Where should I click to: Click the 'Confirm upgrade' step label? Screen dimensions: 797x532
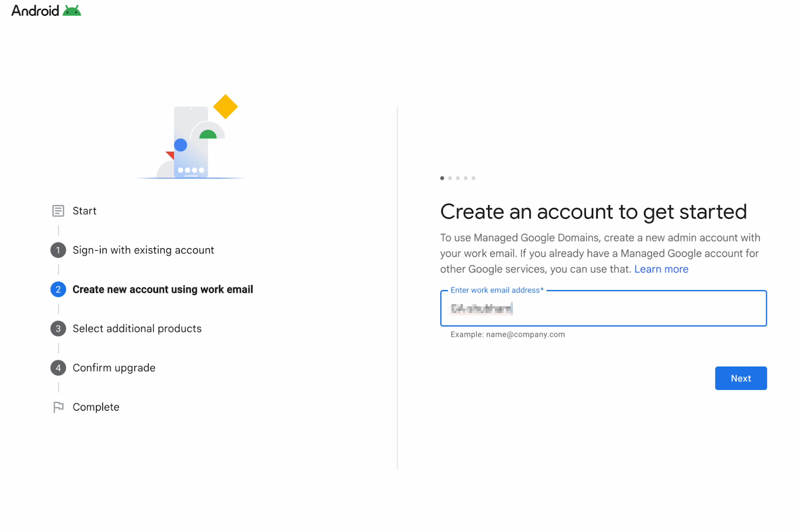[114, 367]
